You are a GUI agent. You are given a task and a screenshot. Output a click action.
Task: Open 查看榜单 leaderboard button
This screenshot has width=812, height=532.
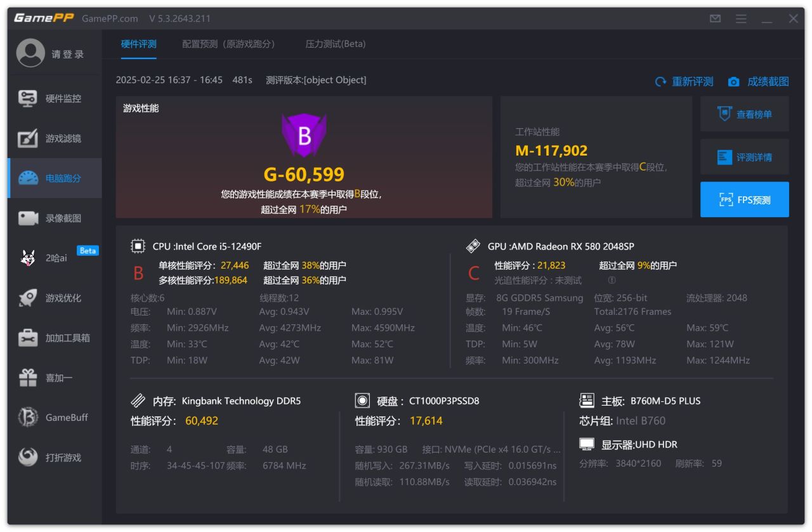(745, 114)
